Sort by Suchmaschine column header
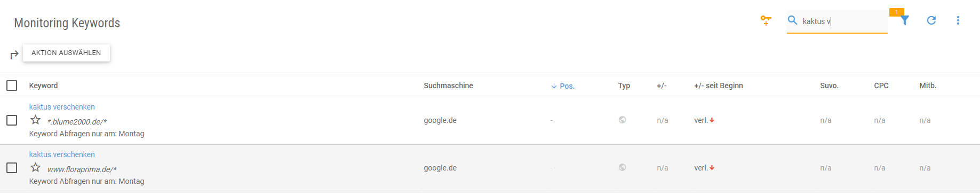The height and width of the screenshot is (194, 980). [448, 86]
